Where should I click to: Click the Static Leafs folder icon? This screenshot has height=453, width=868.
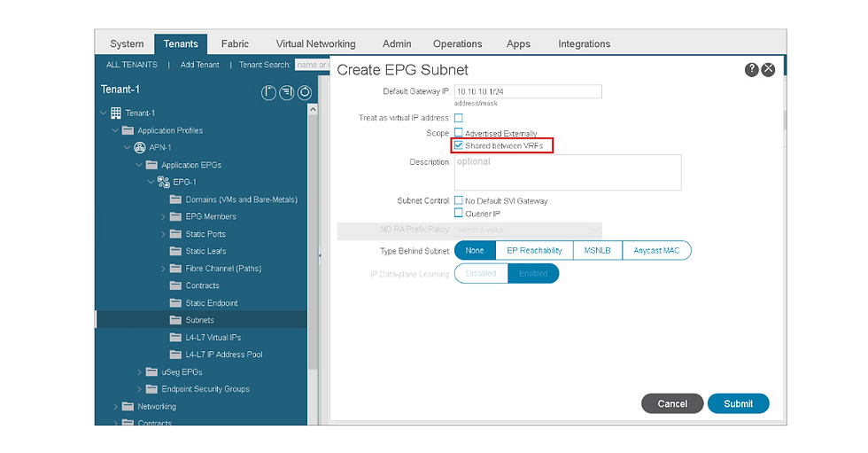coord(175,252)
